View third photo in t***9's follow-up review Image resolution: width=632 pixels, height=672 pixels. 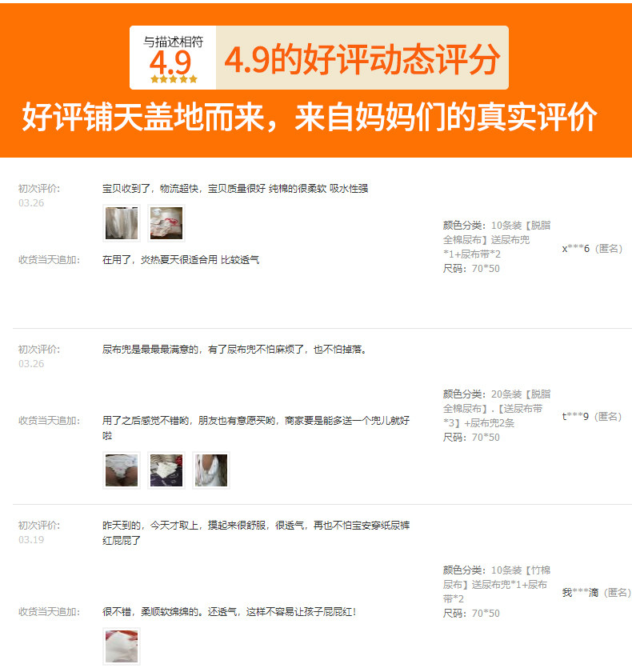(x=211, y=470)
